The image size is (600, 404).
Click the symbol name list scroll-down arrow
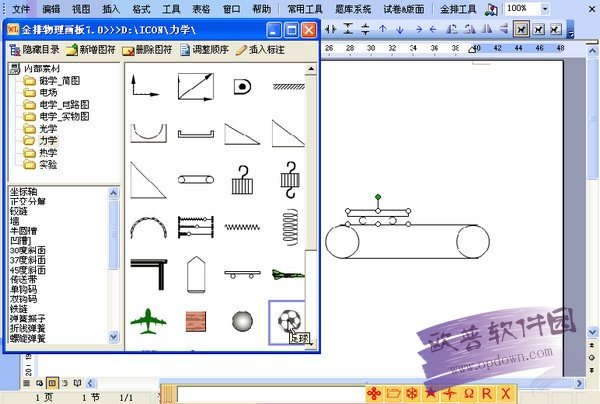point(113,337)
